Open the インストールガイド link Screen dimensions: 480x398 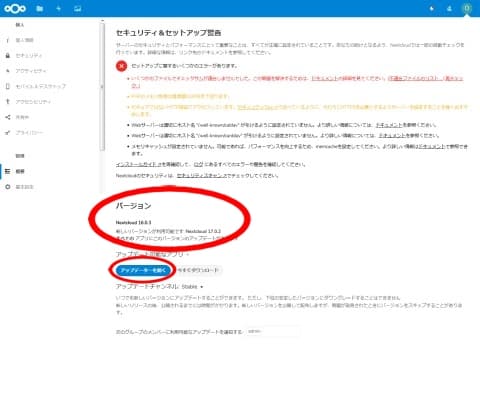click(x=139, y=164)
